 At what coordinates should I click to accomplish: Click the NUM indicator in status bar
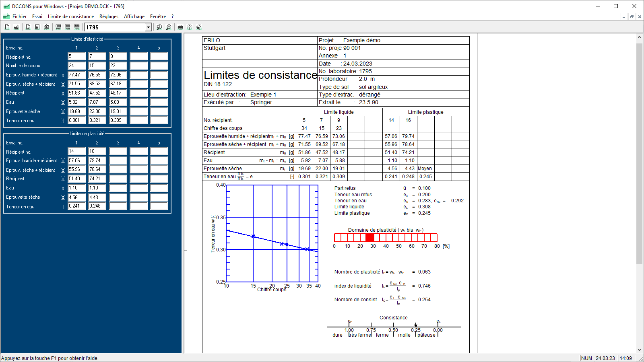pyautogui.click(x=586, y=358)
